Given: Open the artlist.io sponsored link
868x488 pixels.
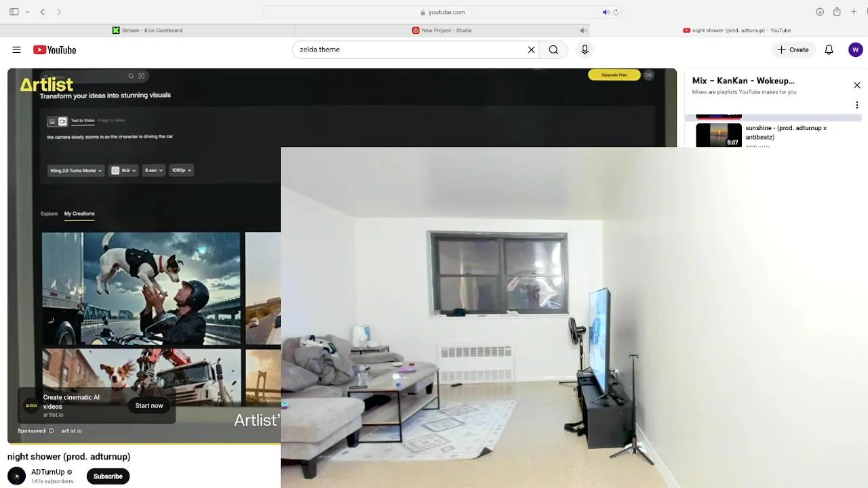Looking at the screenshot, I should pos(71,431).
